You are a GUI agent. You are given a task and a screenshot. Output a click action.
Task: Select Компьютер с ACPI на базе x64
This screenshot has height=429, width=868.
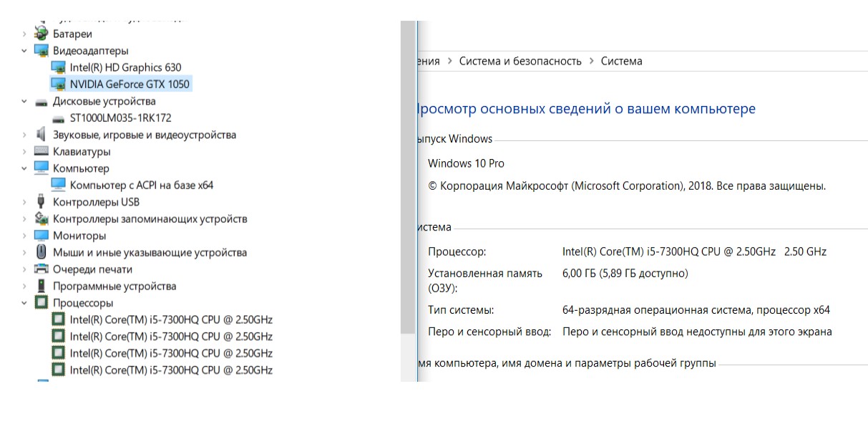(141, 185)
